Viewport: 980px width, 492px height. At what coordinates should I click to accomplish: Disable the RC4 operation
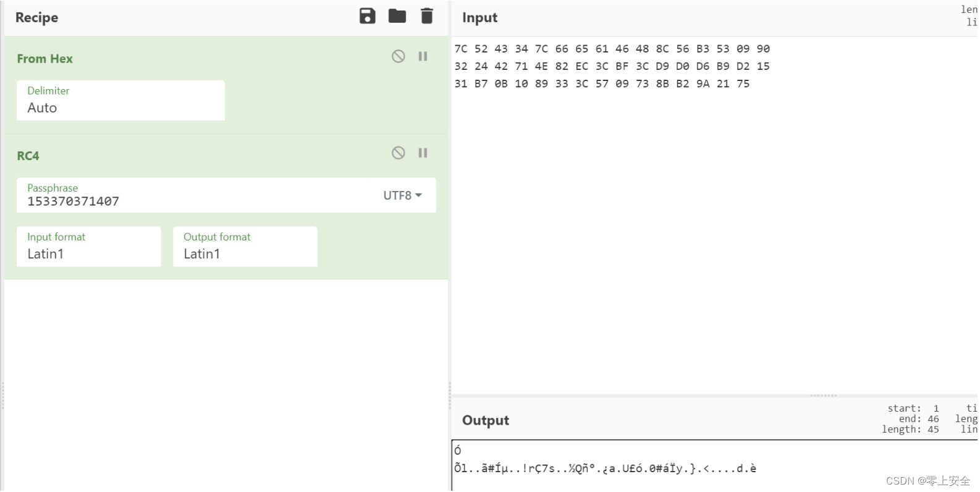pos(397,153)
